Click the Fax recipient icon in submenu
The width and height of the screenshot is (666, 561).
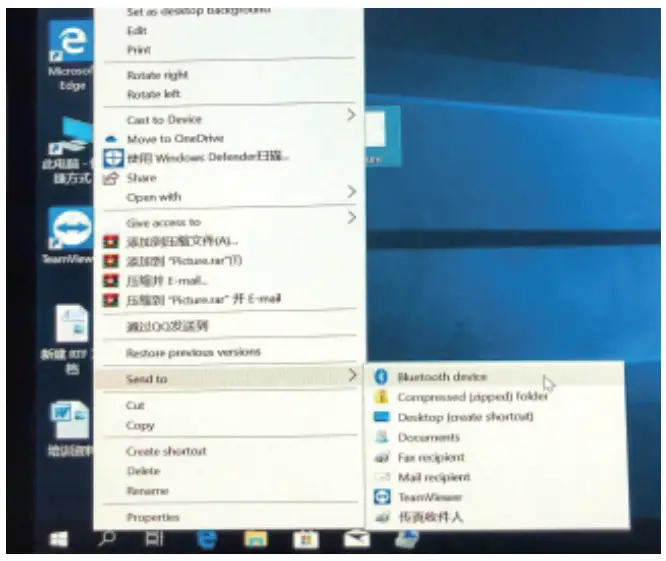(x=382, y=457)
